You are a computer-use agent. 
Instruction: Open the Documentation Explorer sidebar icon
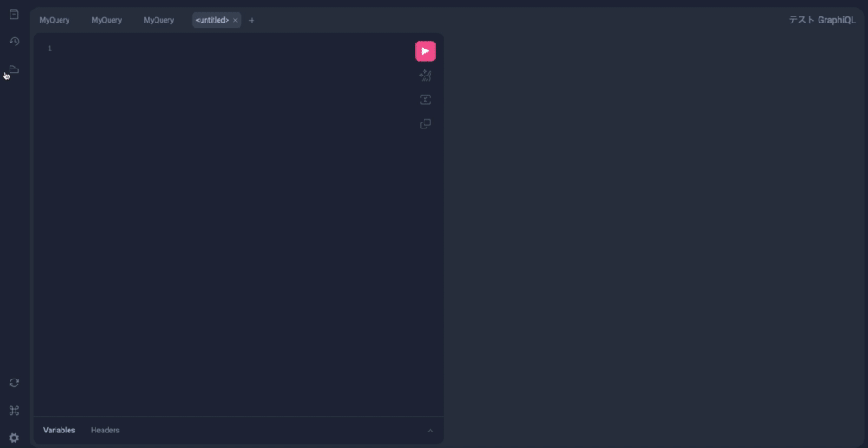(x=15, y=15)
